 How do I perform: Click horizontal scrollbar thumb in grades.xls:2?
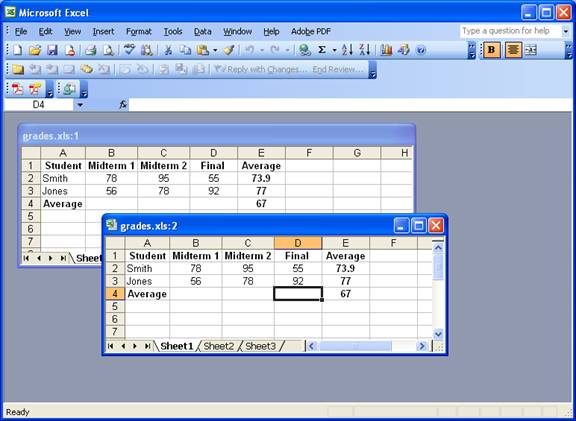355,346
